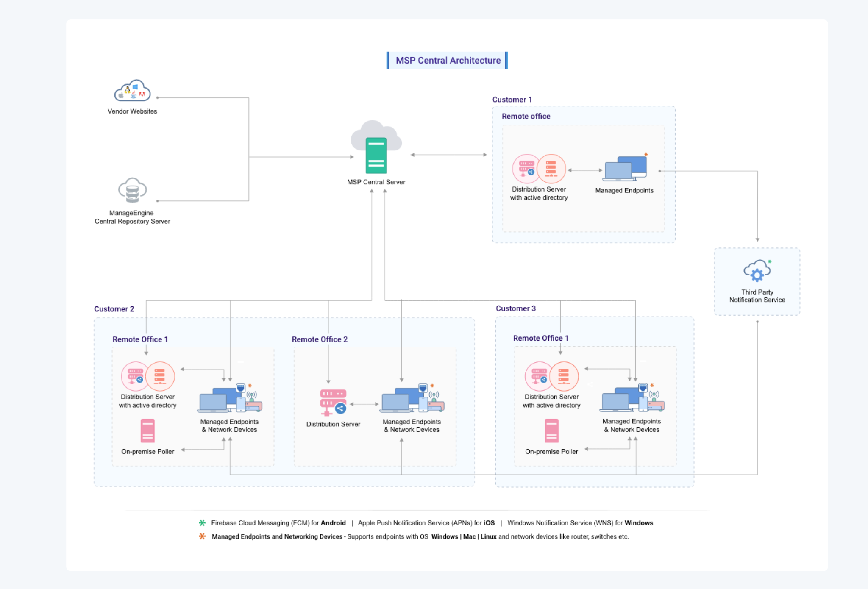
Task: Click Customer 2 Remote Office 1 heading
Action: (140, 339)
